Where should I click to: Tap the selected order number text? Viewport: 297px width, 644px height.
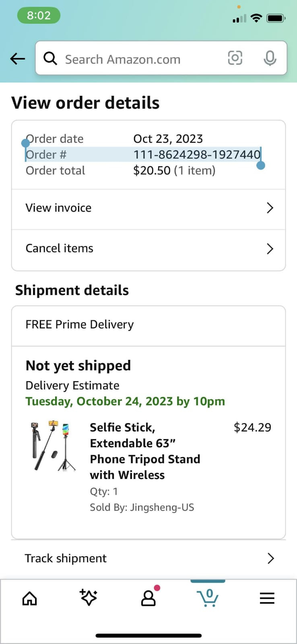196,155
